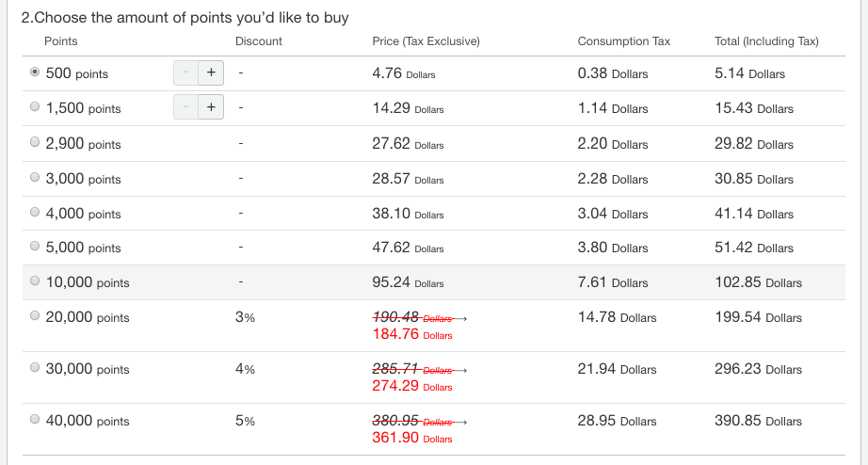Click the Discount column header
The height and width of the screenshot is (465, 868).
[x=259, y=41]
